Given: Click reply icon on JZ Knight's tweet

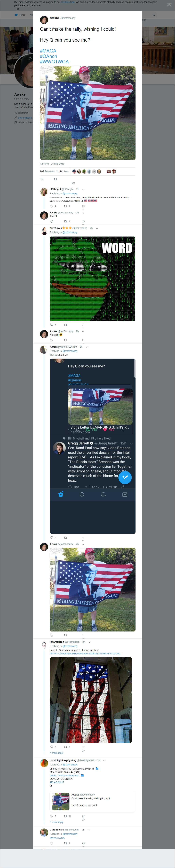Looking at the screenshot, I should click(x=52, y=206).
